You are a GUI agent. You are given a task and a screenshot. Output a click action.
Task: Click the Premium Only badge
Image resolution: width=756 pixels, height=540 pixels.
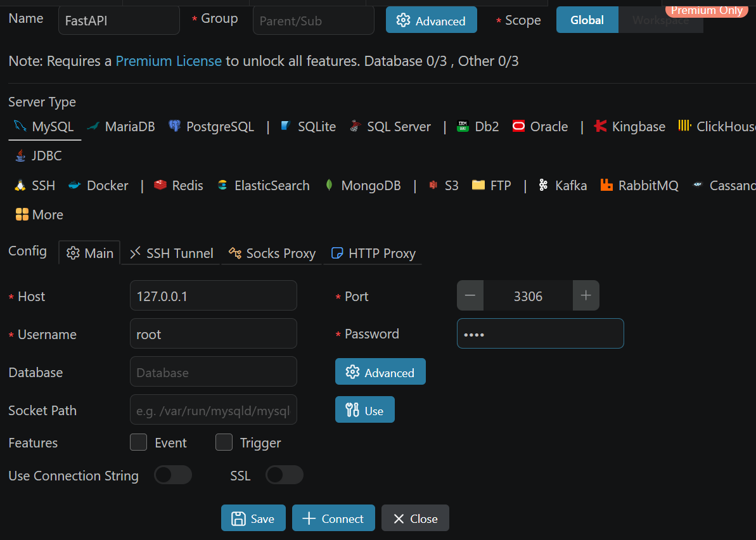tap(707, 10)
